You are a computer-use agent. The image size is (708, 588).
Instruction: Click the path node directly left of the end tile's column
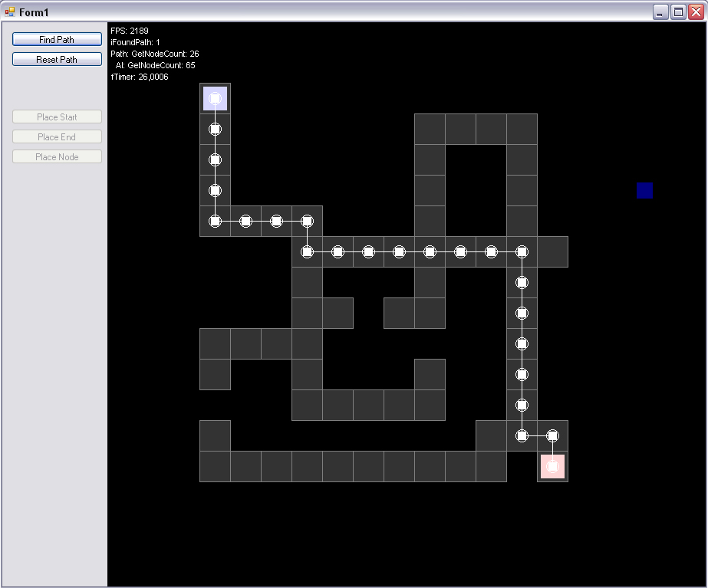pyautogui.click(x=522, y=436)
